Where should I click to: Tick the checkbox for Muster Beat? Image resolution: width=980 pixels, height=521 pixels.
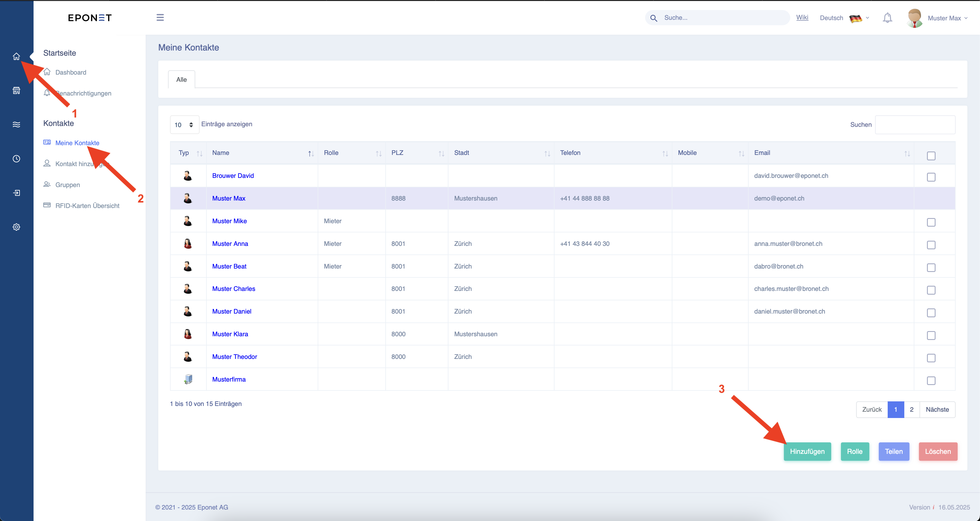[x=931, y=268]
